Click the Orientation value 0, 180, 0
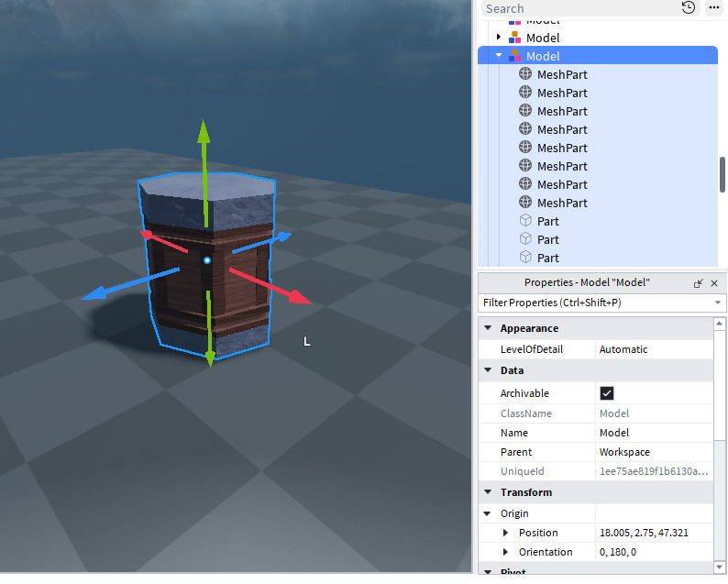The height and width of the screenshot is (584, 728). point(654,552)
